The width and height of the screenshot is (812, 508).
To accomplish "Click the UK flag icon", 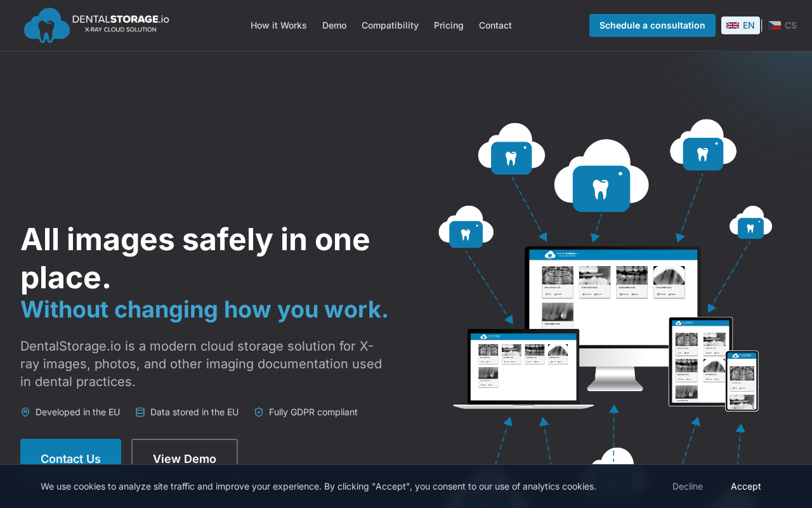I will click(x=733, y=25).
